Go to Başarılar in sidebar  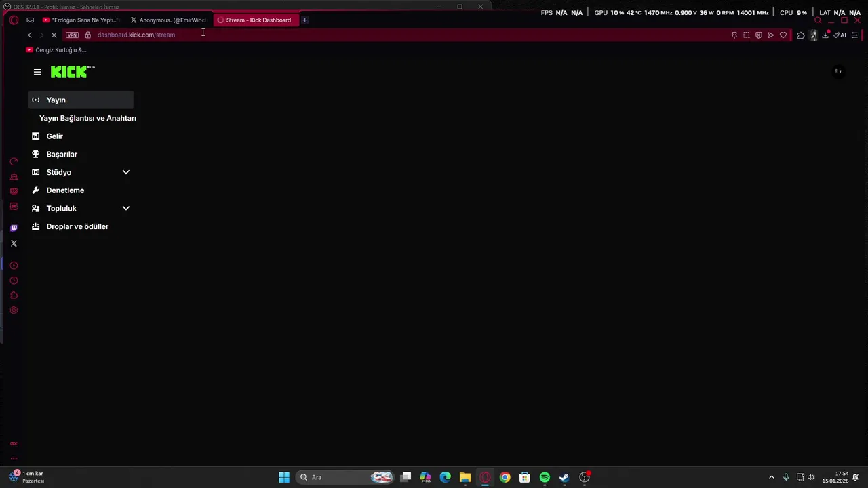click(x=62, y=155)
